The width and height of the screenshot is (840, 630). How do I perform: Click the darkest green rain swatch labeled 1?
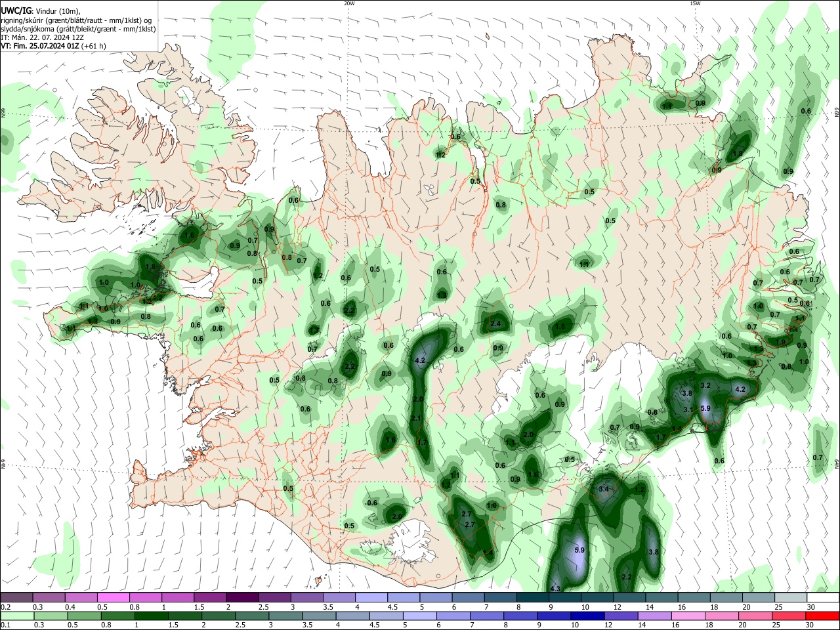tap(151, 616)
